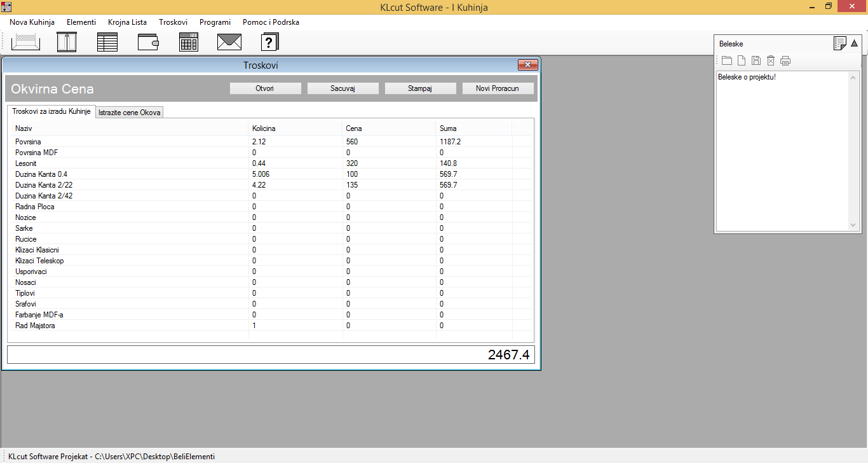
Task: Click the Sacuvaj button
Action: [342, 88]
